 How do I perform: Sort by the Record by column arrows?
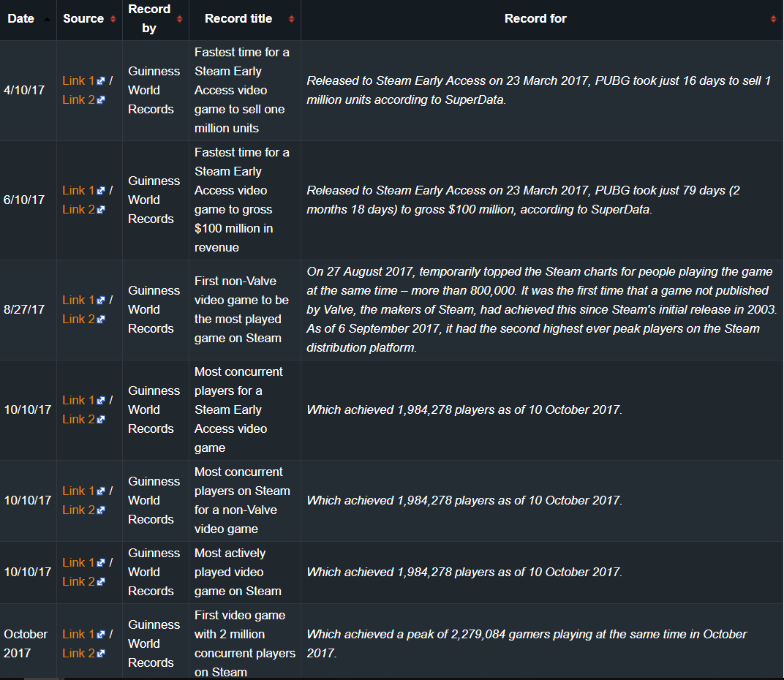coord(179,19)
